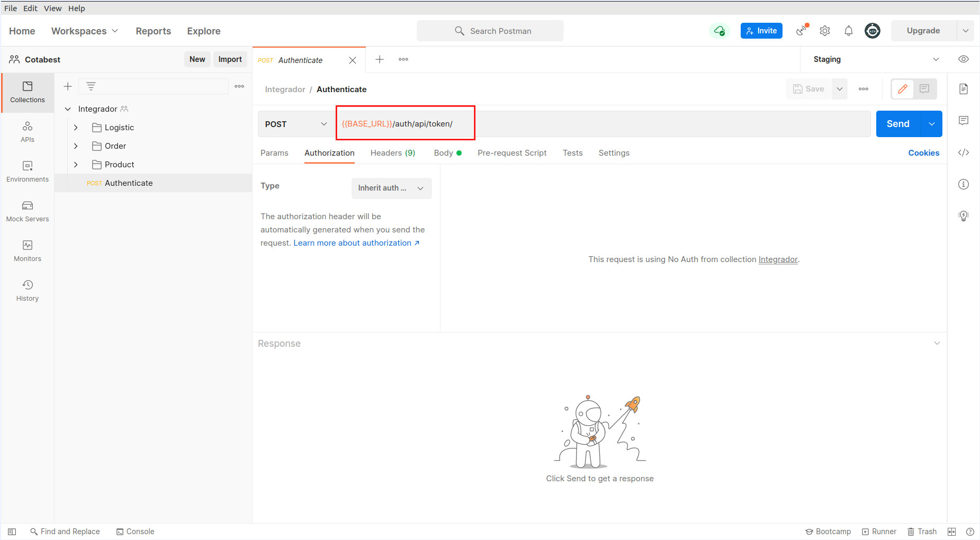Open the user avatar menu
The image size is (980, 540).
tap(873, 31)
